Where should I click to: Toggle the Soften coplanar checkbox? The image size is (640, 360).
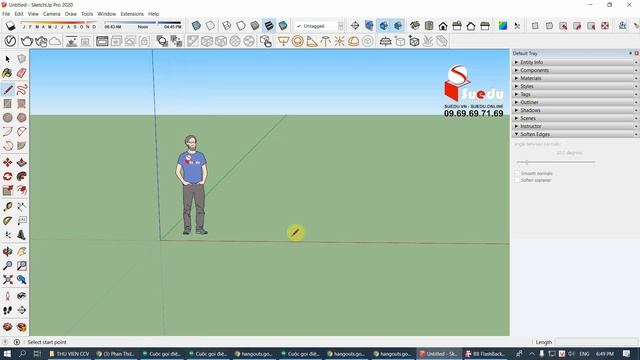517,180
